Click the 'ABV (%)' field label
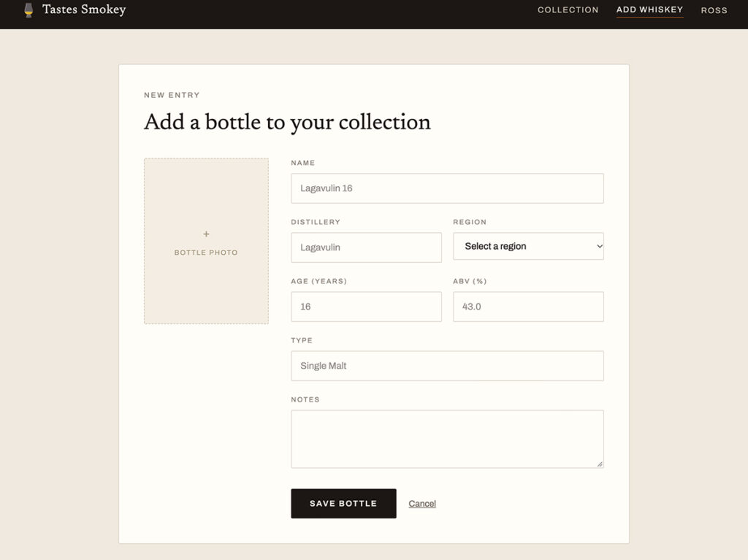 [x=470, y=281]
